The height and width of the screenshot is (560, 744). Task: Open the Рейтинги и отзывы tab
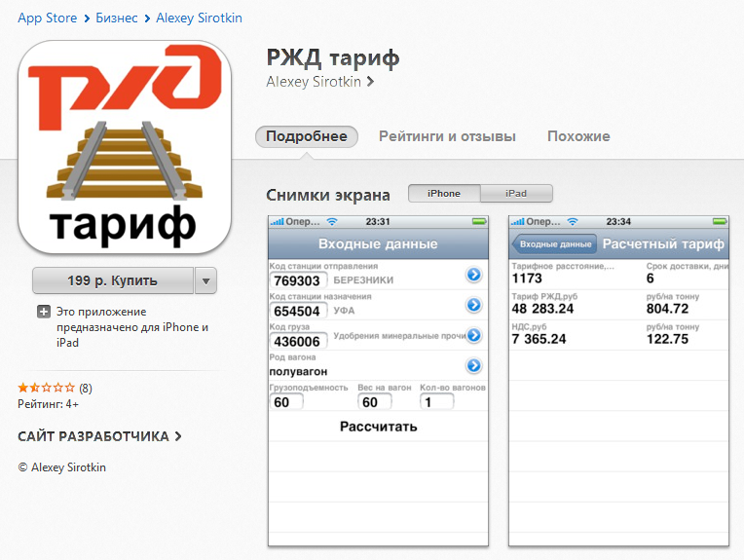click(x=447, y=136)
